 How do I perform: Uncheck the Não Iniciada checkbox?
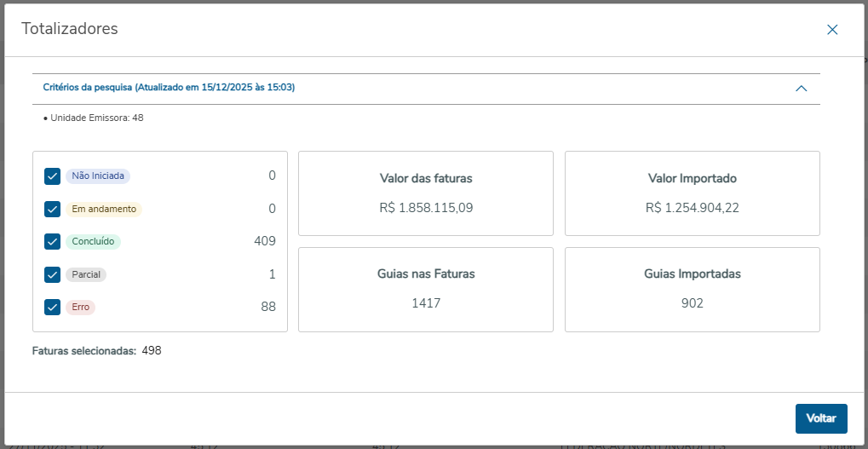coord(53,176)
